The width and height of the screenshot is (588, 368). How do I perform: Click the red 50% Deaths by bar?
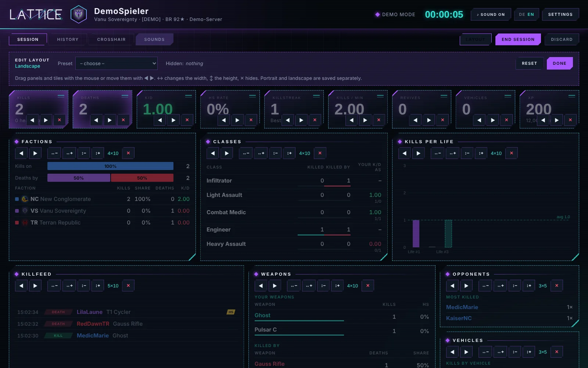point(142,178)
